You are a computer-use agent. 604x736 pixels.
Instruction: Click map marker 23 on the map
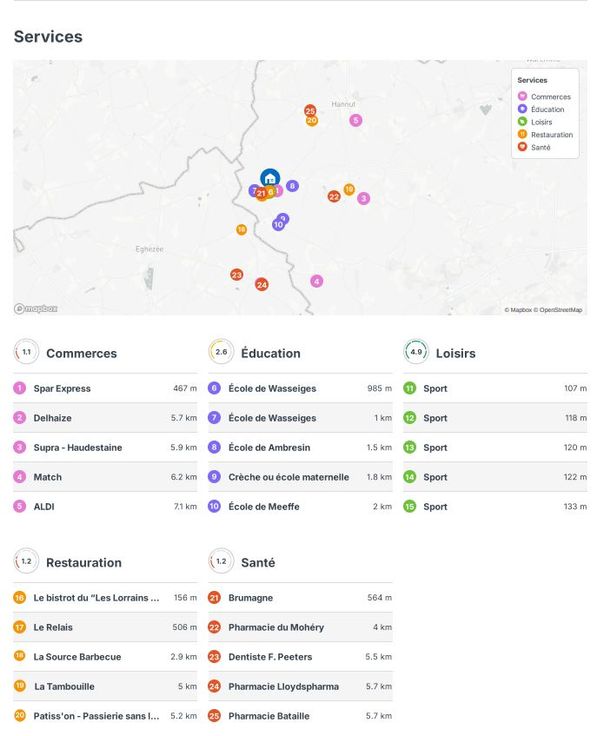pyautogui.click(x=237, y=274)
